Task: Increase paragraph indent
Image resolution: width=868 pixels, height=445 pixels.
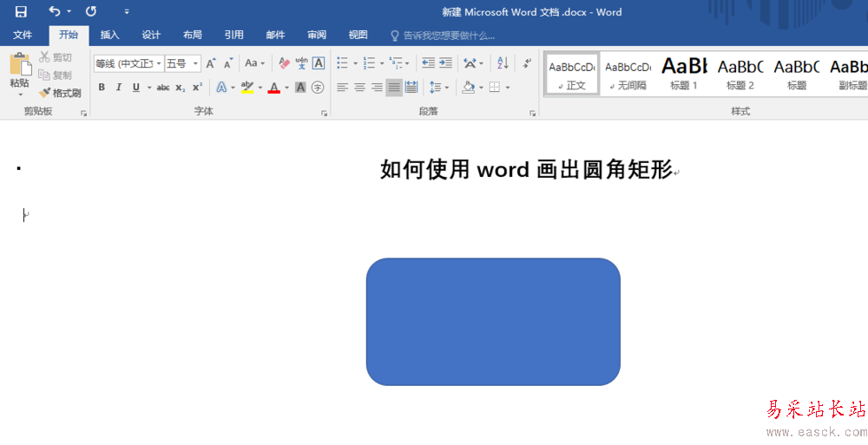Action: pyautogui.click(x=445, y=63)
